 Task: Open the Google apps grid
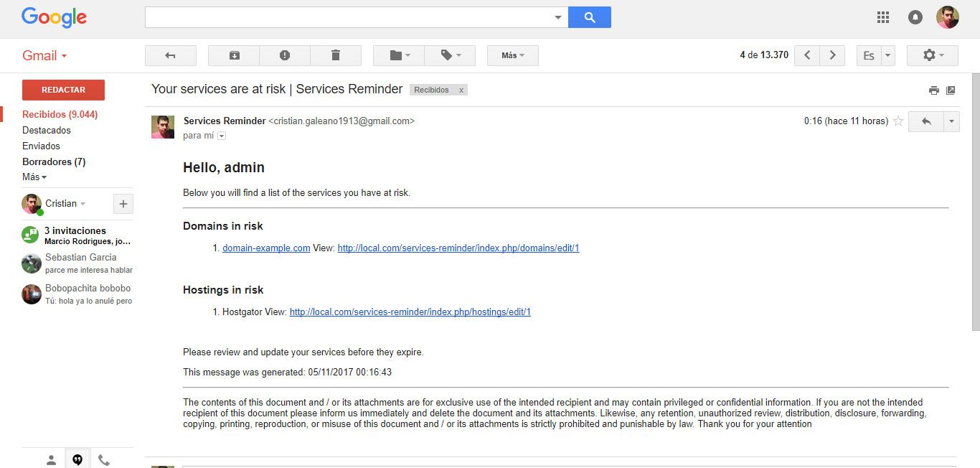(x=883, y=17)
